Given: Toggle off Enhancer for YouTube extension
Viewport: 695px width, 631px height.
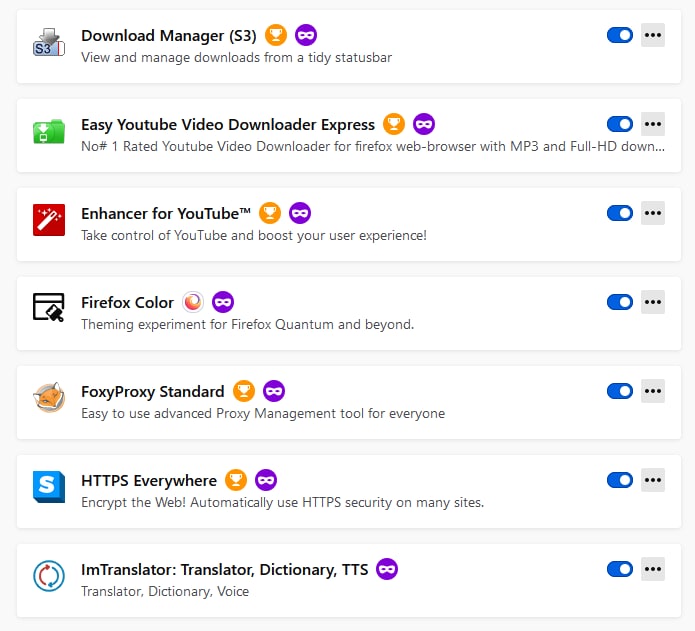Looking at the screenshot, I should (620, 213).
